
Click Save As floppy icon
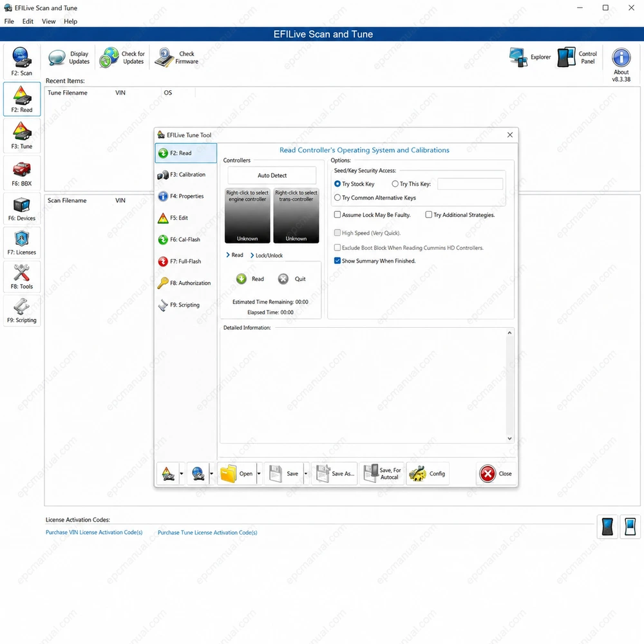point(323,473)
